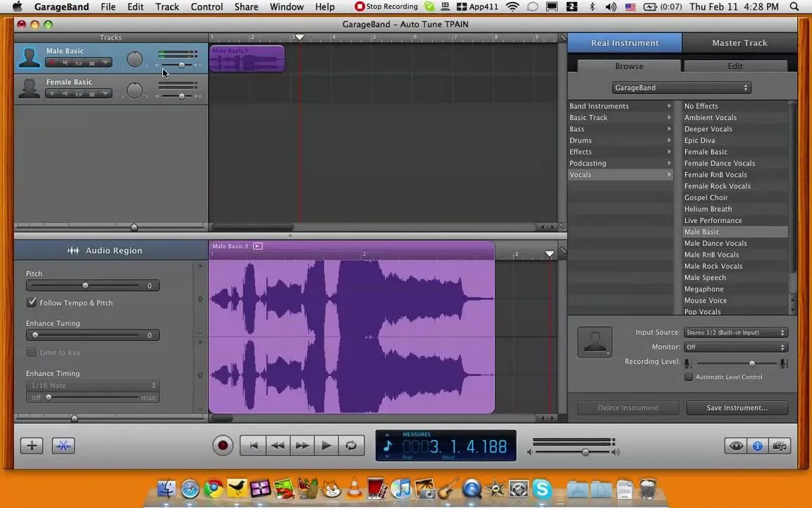Image resolution: width=812 pixels, height=508 pixels.
Task: Expand the Drums category
Action: (x=620, y=140)
